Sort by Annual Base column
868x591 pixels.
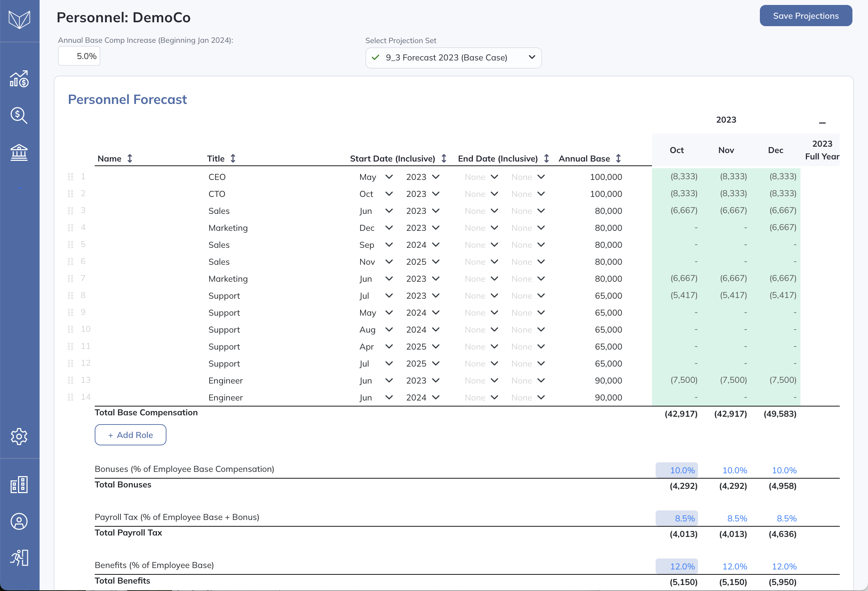tap(618, 158)
